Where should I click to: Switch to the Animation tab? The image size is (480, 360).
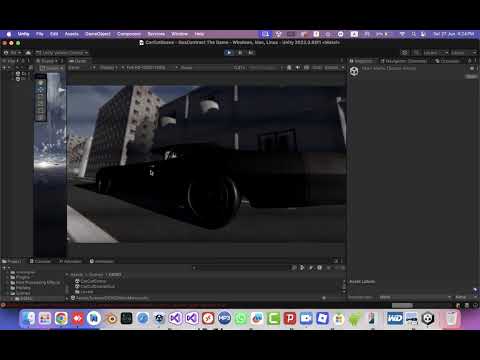(102, 261)
